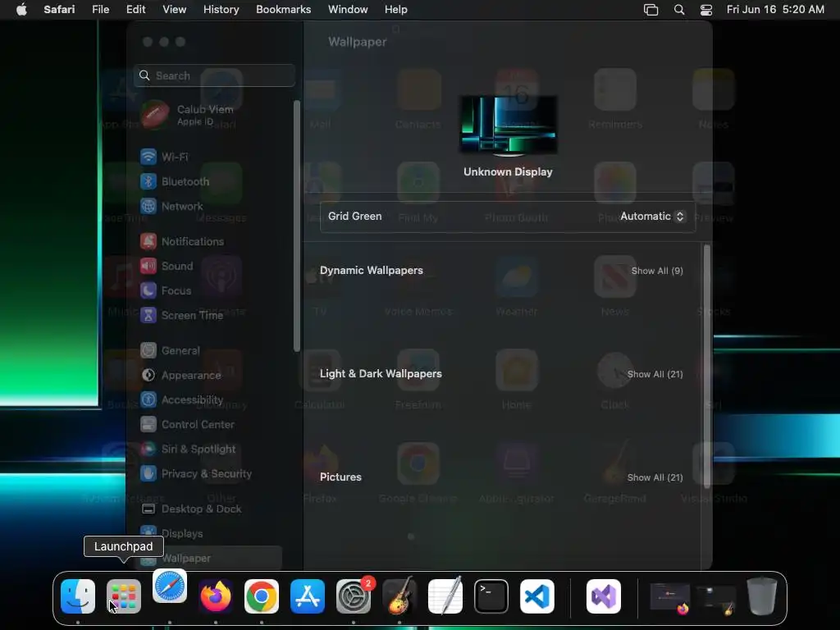
Task: Show all 21 Pictures
Action: pyautogui.click(x=655, y=478)
